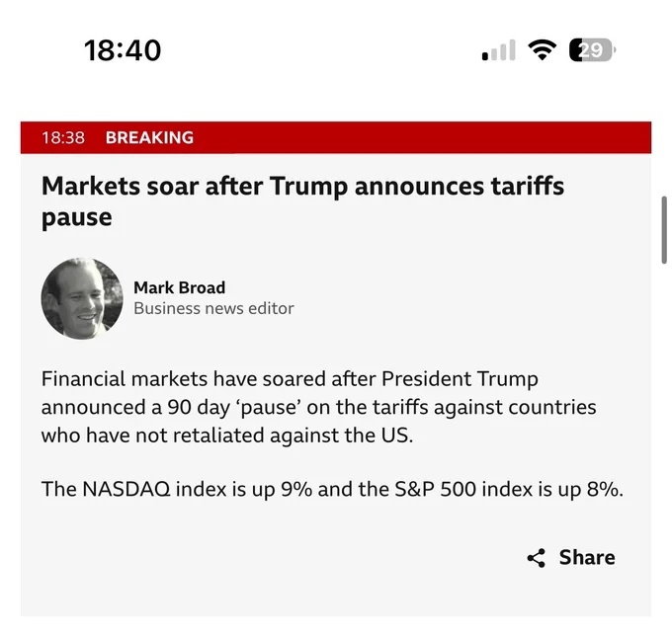Tap the share icon
Viewport: 672px width, 635px height.
537,558
